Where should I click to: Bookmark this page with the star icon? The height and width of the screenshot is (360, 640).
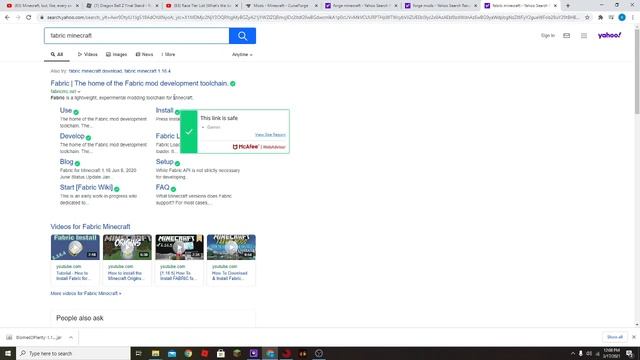tap(587, 18)
